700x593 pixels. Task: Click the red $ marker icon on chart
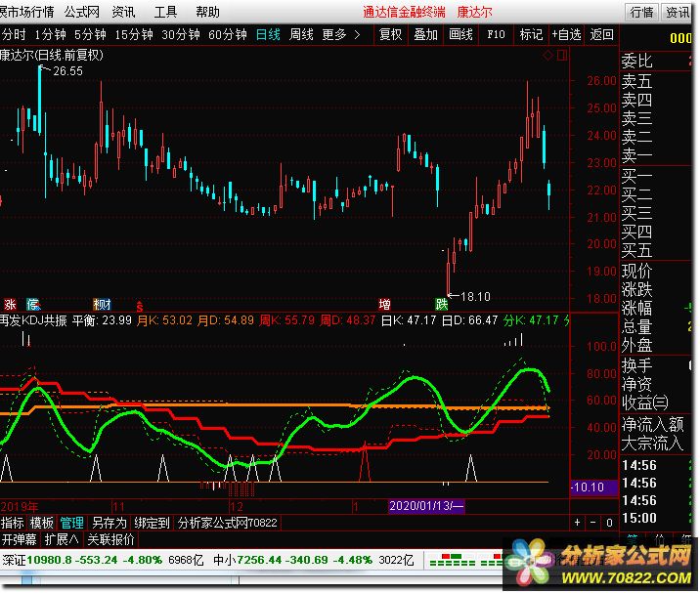point(140,305)
